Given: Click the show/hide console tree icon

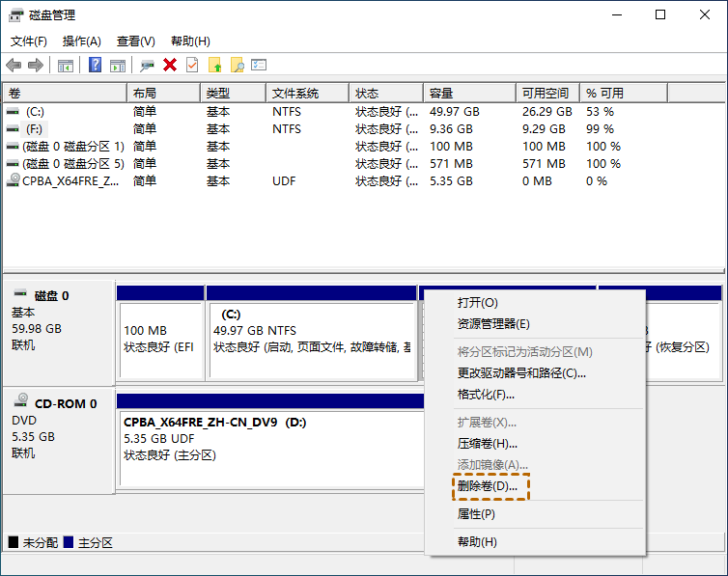Looking at the screenshot, I should (x=66, y=65).
